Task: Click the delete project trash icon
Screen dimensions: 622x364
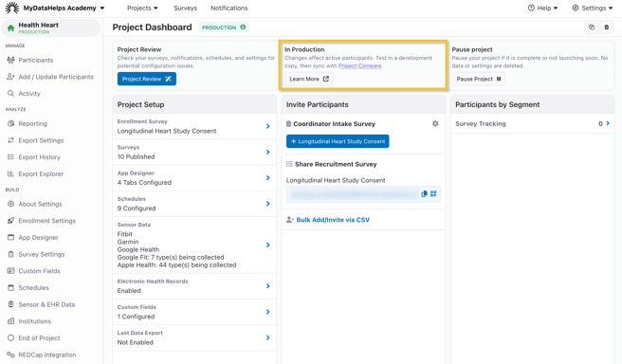Action: pyautogui.click(x=607, y=27)
